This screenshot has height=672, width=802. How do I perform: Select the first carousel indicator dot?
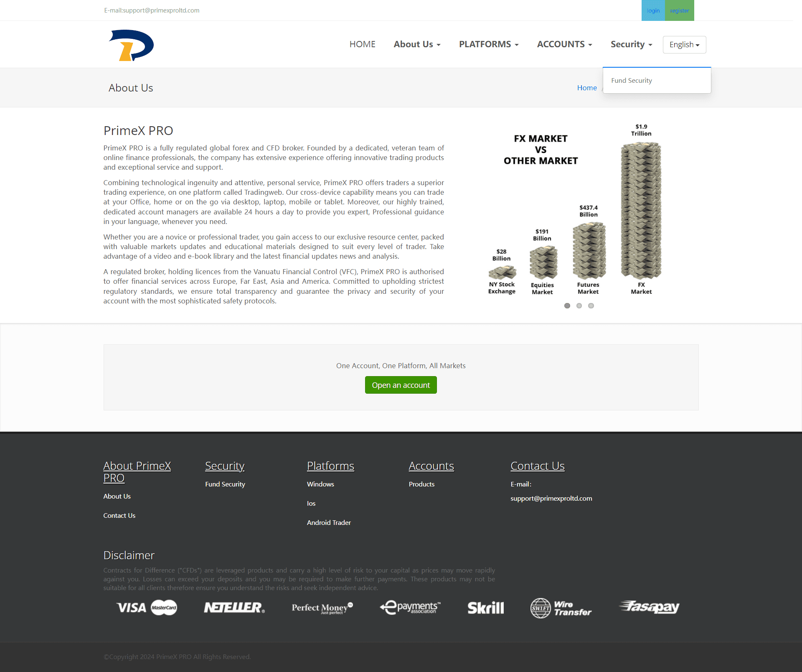567,305
